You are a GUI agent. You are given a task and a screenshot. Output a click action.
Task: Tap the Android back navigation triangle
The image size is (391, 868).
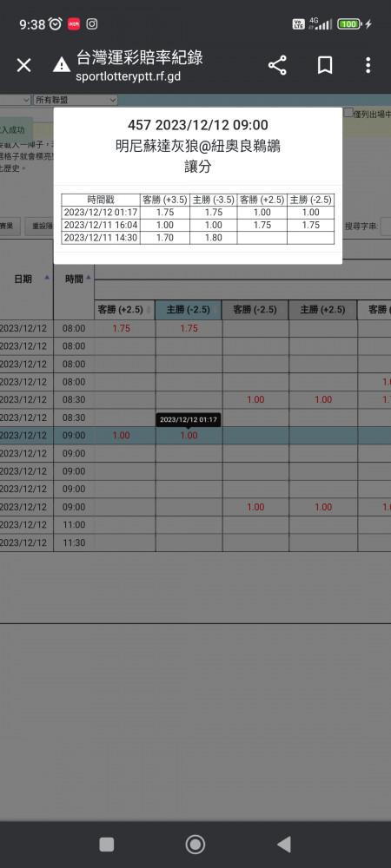283,845
